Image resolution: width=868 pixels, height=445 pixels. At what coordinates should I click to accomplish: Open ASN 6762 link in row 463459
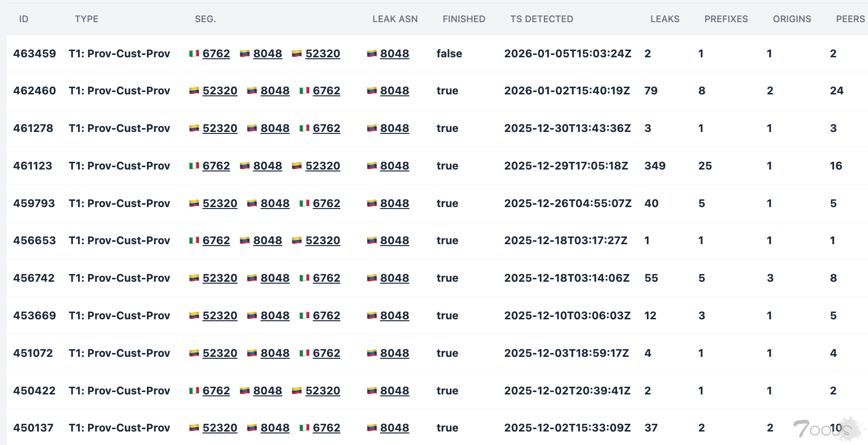216,53
